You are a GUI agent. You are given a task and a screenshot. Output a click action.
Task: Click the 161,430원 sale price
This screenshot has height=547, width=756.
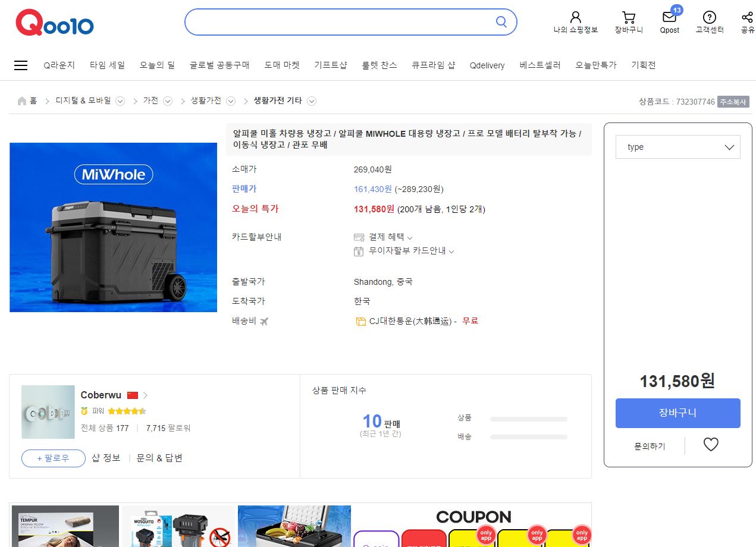pos(373,189)
